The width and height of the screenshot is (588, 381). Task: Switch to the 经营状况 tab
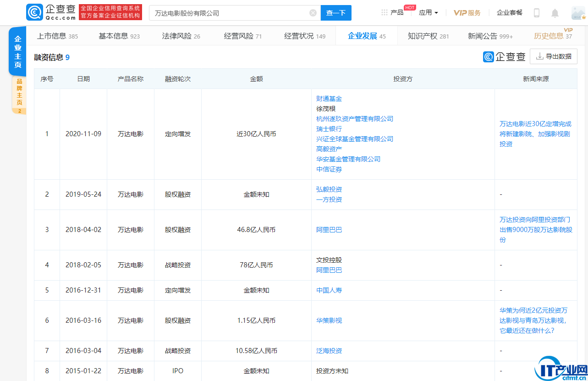[305, 36]
